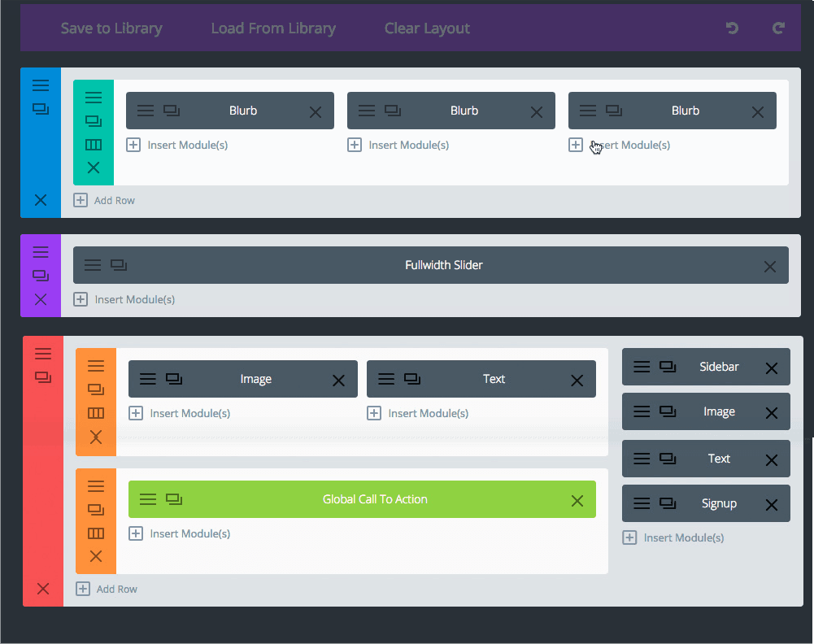Open settings for the first Blurb module
Viewport: 814px width, 644px height.
(x=145, y=111)
